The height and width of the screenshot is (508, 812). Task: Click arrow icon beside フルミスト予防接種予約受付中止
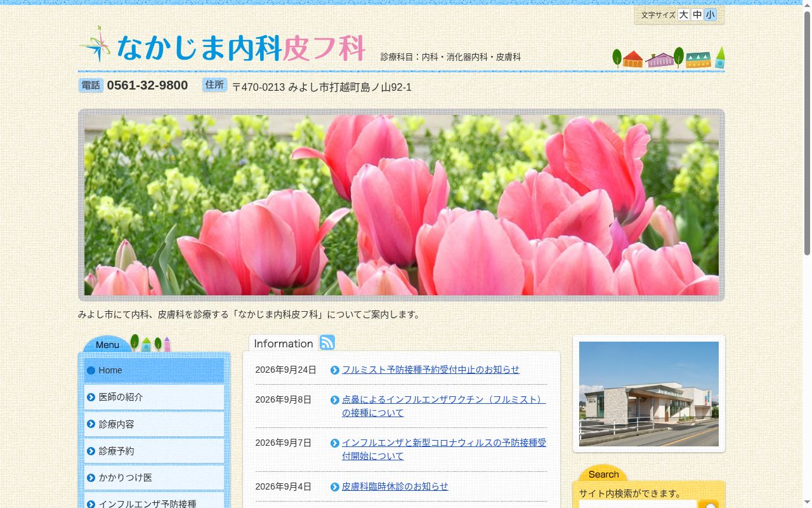click(335, 370)
